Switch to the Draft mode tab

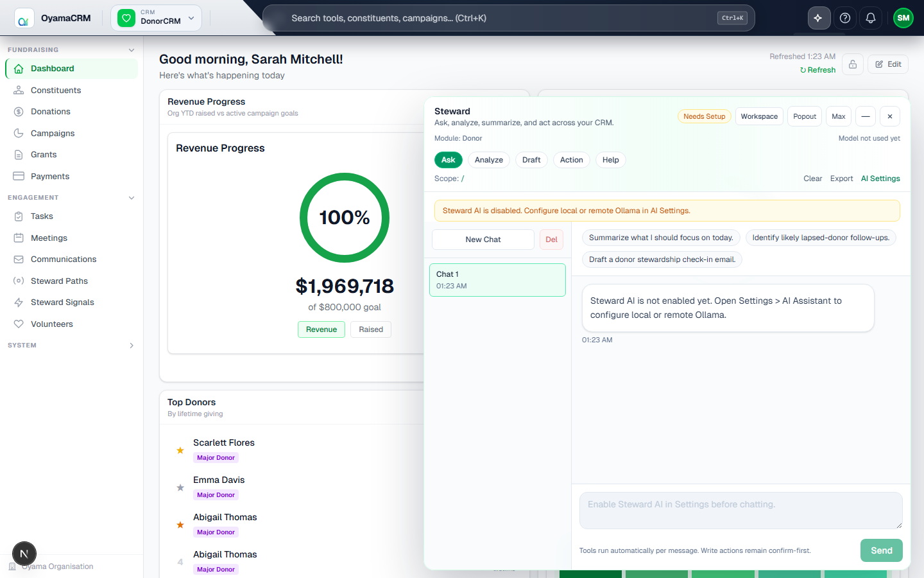point(531,160)
